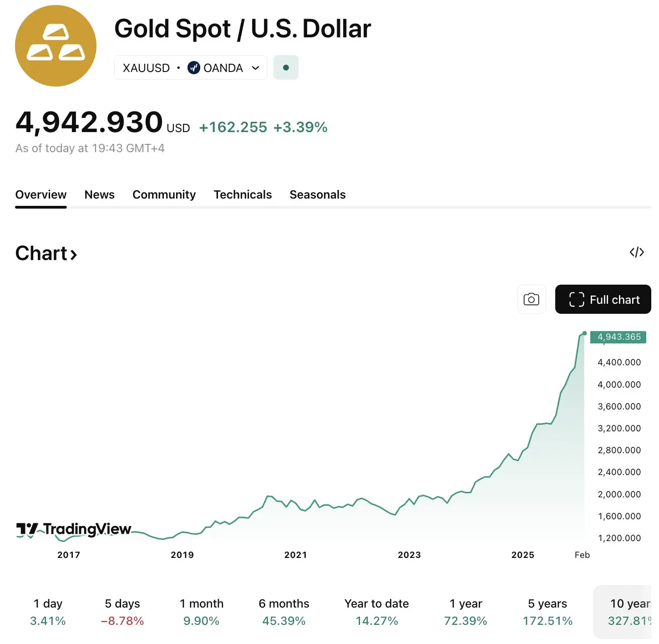Switch chart to 6 months range
Viewport: 659px width, 644px height.
click(284, 612)
